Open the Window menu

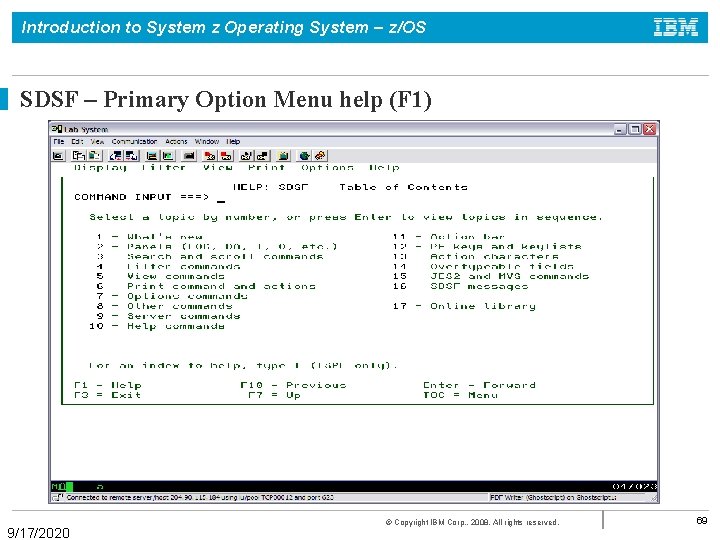click(x=207, y=141)
